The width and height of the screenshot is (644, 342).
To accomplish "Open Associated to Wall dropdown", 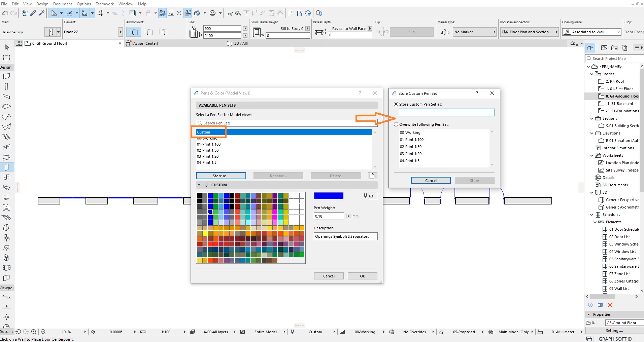I will [x=591, y=32].
